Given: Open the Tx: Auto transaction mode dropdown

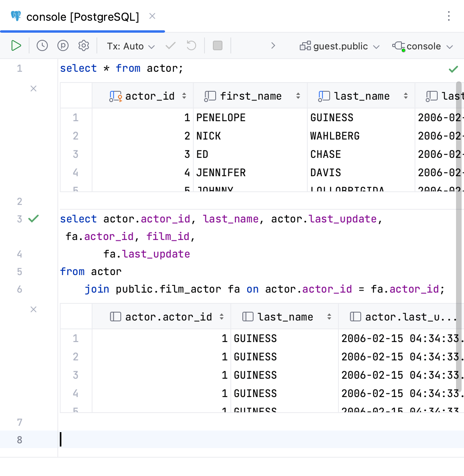Looking at the screenshot, I should (130, 46).
